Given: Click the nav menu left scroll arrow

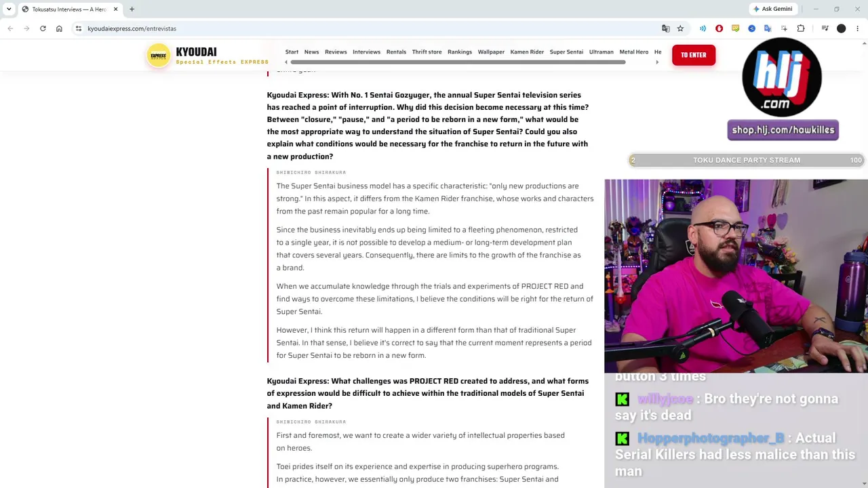Looking at the screenshot, I should [x=287, y=62].
